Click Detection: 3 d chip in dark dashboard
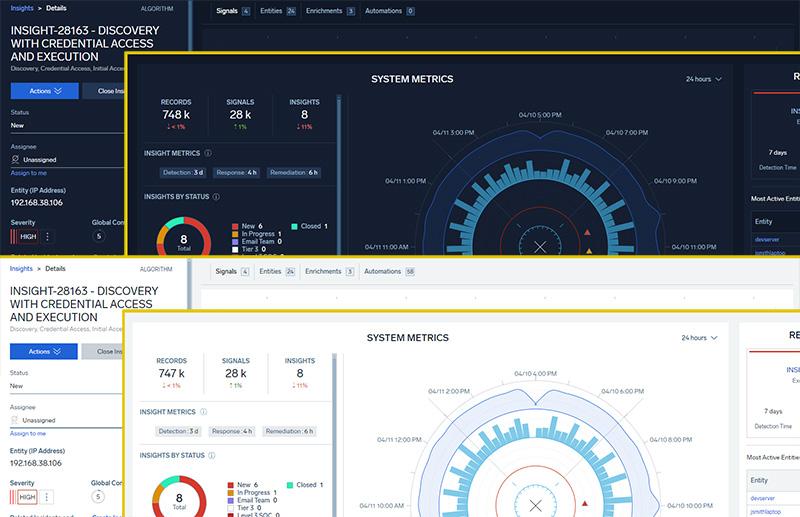This screenshot has height=517, width=800. point(183,173)
